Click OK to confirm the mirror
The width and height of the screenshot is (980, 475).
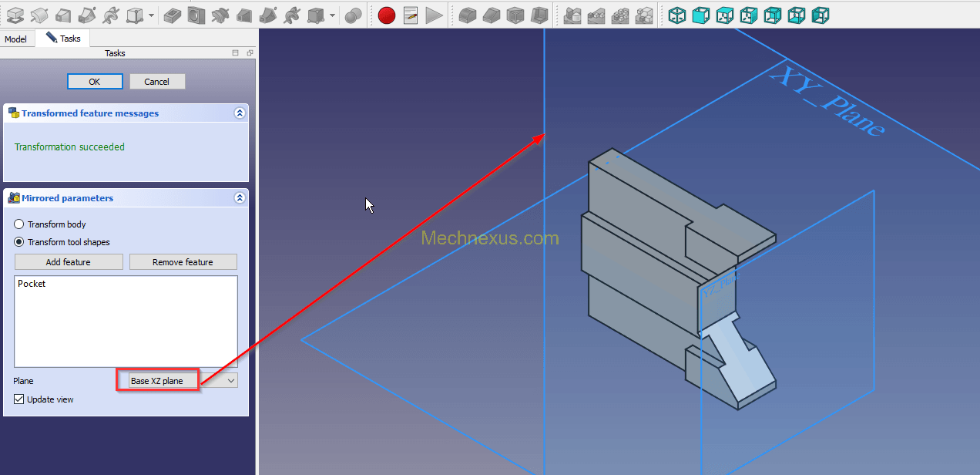[x=95, y=82]
